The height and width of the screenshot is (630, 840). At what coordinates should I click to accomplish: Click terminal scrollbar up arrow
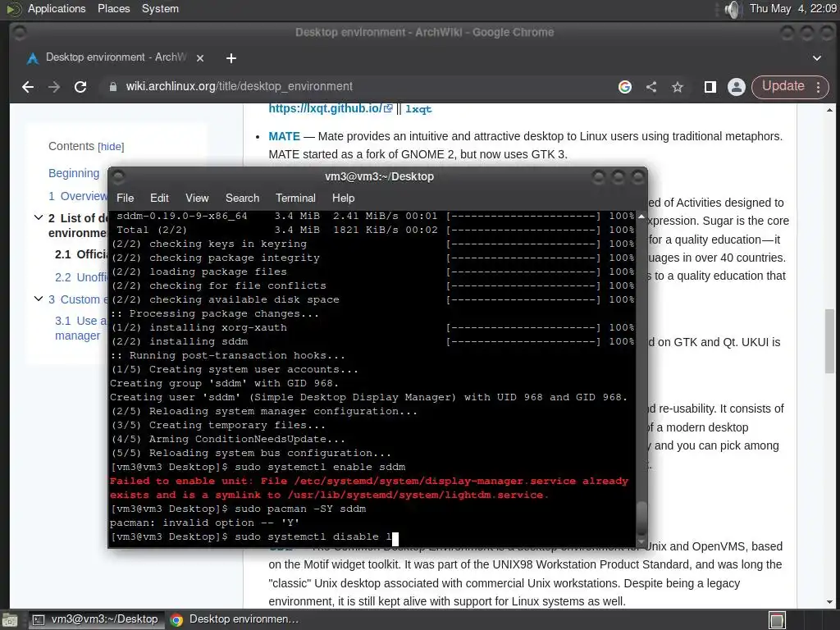click(641, 217)
